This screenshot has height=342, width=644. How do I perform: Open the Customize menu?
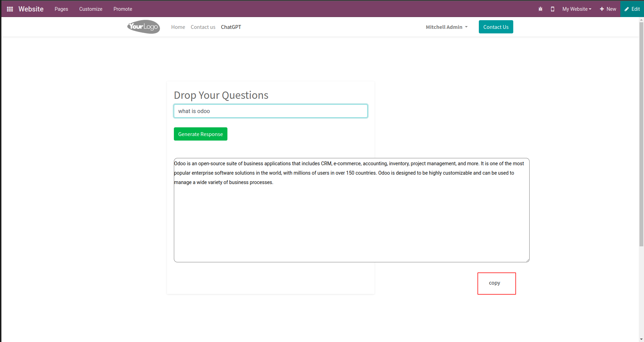coord(91,9)
